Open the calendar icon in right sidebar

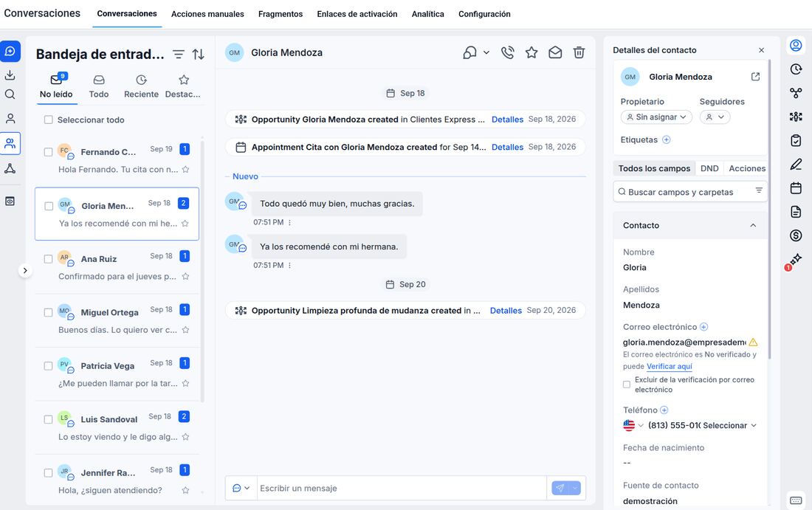click(796, 188)
